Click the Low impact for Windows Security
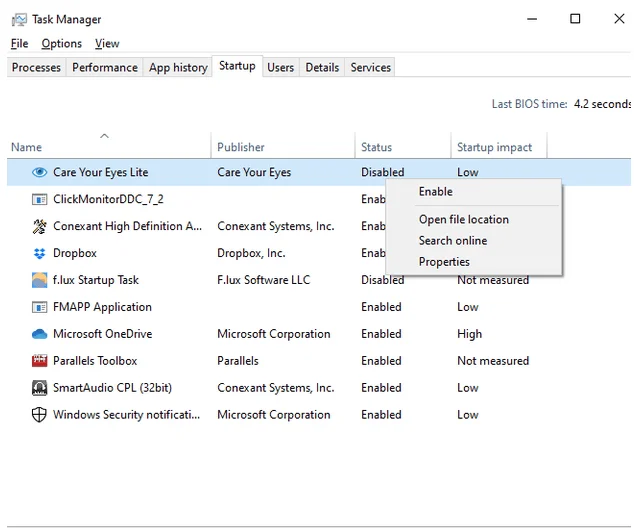The width and height of the screenshot is (634, 528). (468, 415)
